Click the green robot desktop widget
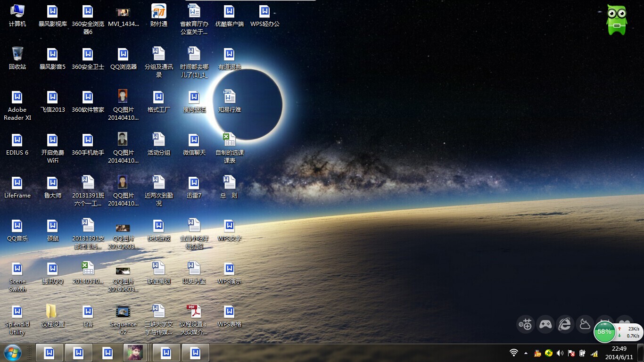This screenshot has width=644, height=362. pos(617,20)
